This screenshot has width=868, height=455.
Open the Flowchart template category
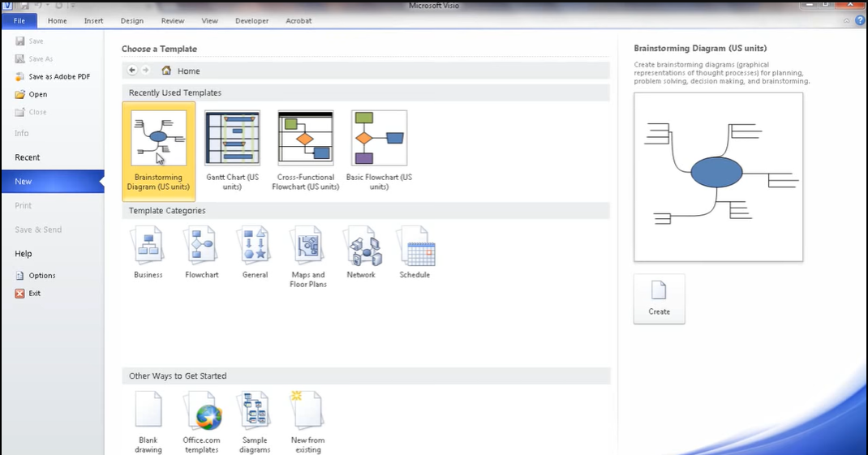(x=201, y=252)
